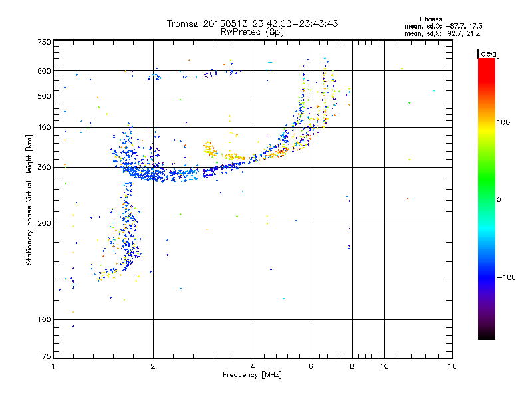
Task: Click the y-axis tick label 500
Action: pyautogui.click(x=44, y=96)
